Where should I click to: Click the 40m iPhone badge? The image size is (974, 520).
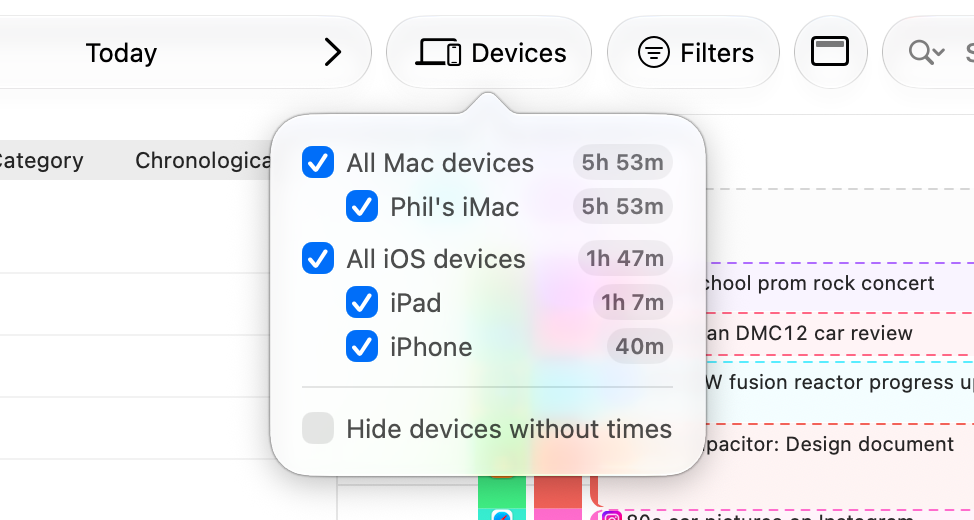tap(640, 346)
